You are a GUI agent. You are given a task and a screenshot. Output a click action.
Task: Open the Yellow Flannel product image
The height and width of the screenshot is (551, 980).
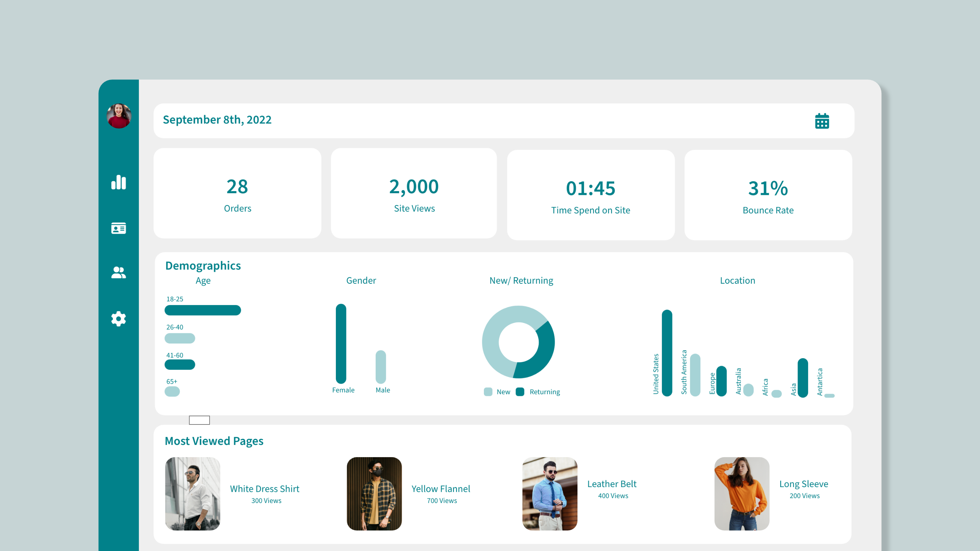[x=374, y=494]
